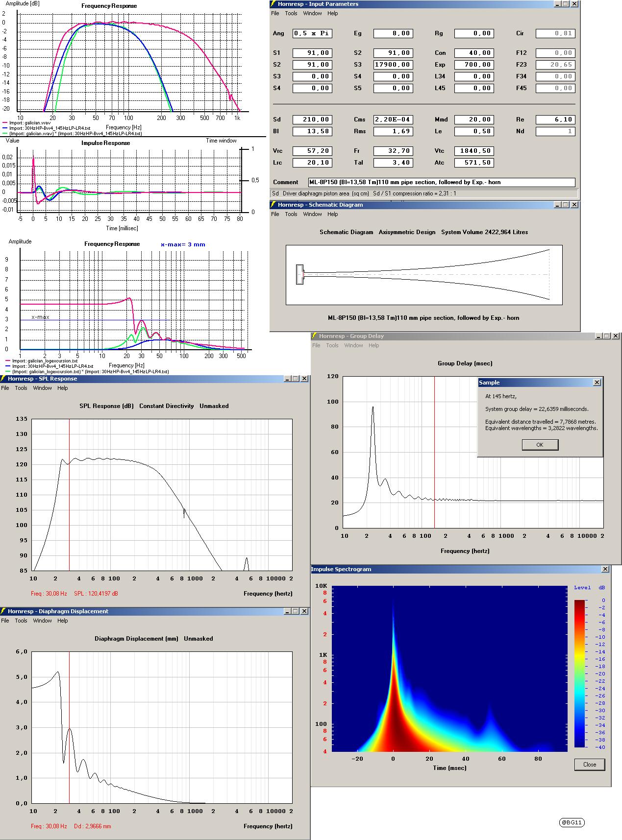
Task: Close the Sample dialog with X
Action: click(x=597, y=383)
